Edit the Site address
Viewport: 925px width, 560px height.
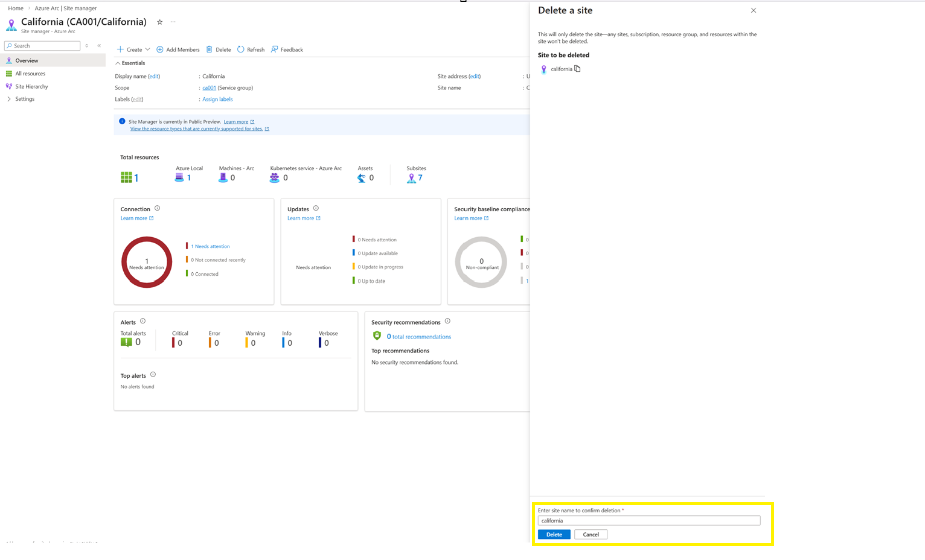coord(475,77)
